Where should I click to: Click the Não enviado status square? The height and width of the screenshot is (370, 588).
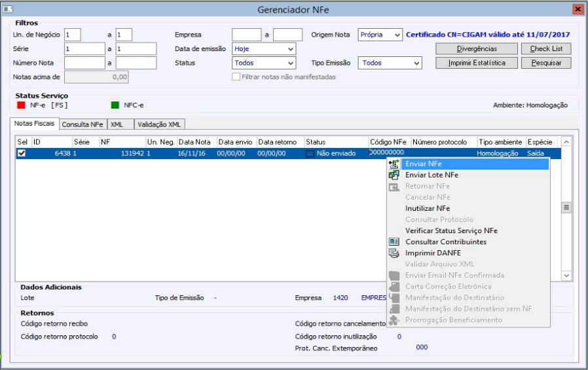tap(310, 154)
